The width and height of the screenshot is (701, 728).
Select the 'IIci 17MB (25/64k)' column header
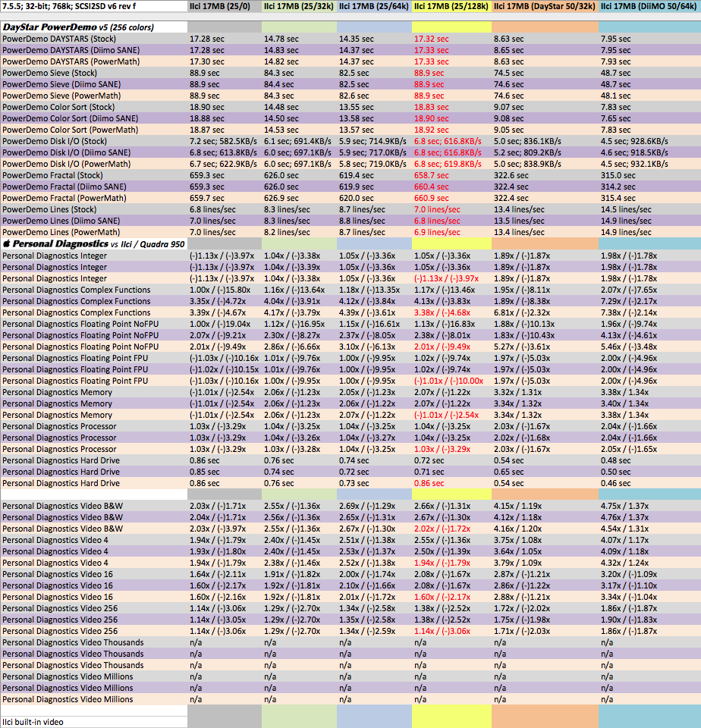tap(374, 7)
